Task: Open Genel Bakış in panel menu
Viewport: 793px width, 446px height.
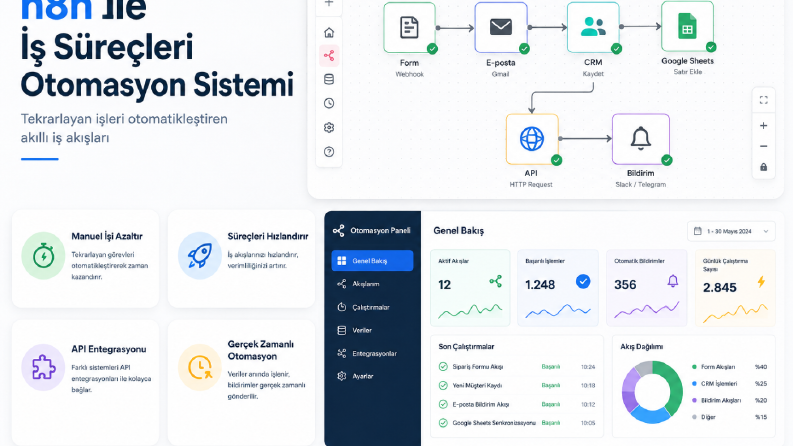Action: tap(372, 261)
